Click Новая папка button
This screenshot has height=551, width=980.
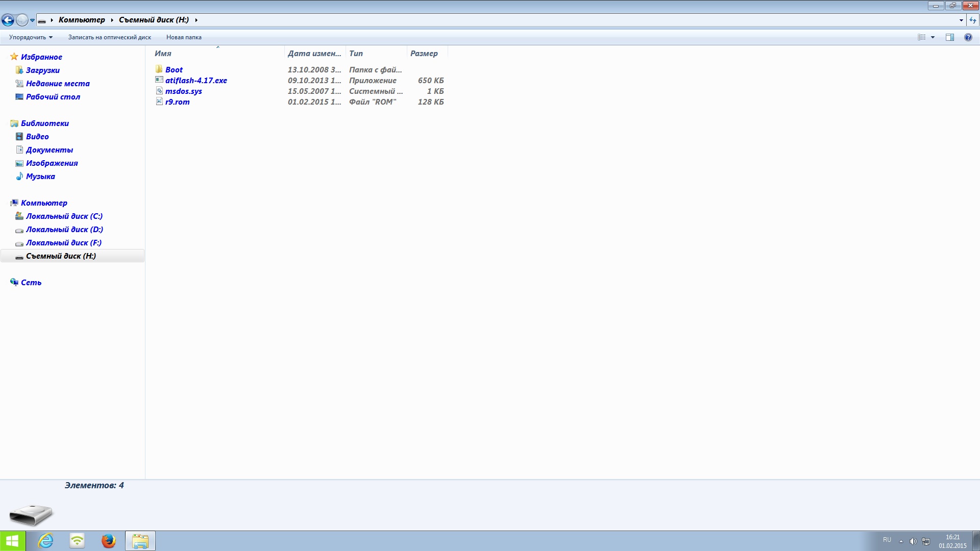point(184,37)
